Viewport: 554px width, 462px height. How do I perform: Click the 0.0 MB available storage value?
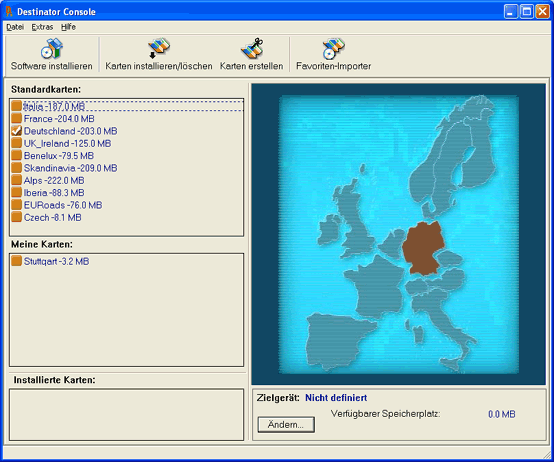click(502, 414)
